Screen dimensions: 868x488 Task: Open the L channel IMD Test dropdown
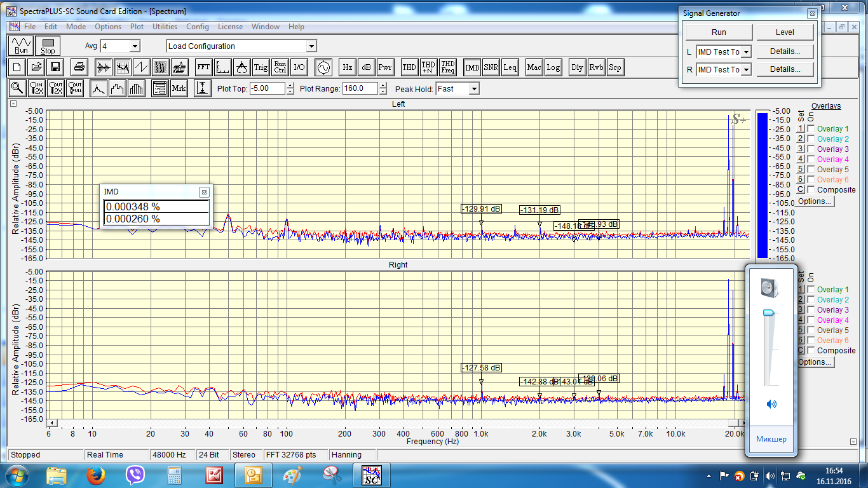pos(746,52)
